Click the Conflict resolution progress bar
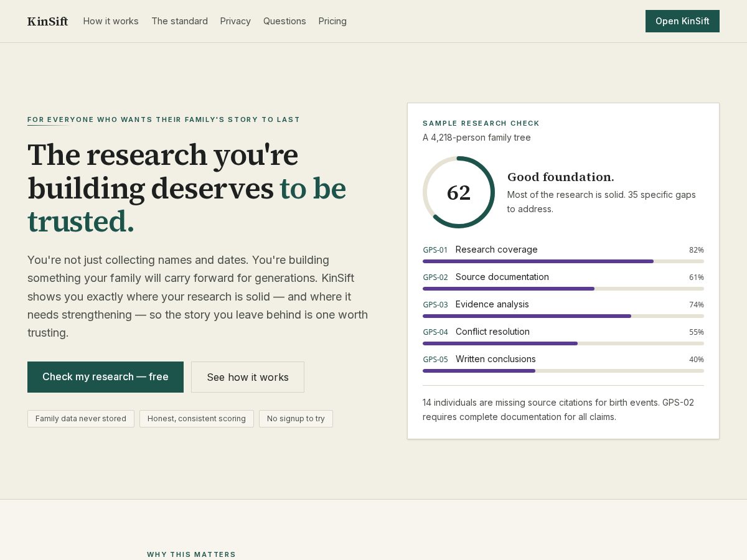Viewport: 747px width, 560px height. [563, 343]
